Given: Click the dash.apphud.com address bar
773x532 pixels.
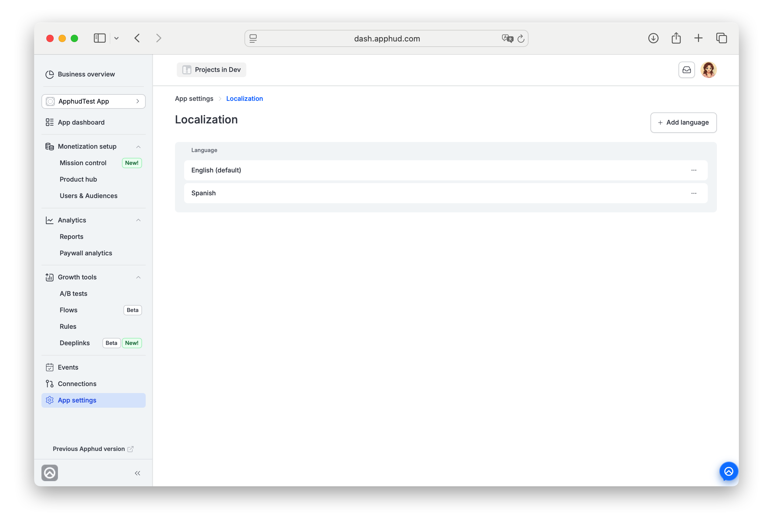Looking at the screenshot, I should pyautogui.click(x=386, y=39).
